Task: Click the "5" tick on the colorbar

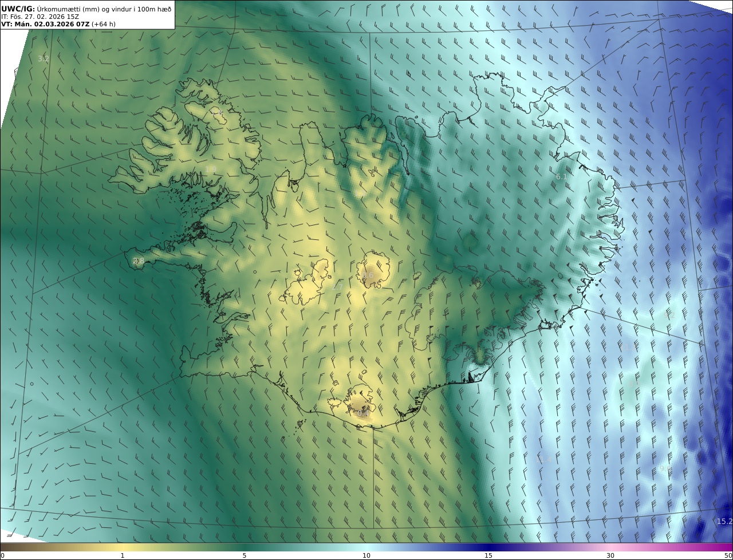Action: click(x=245, y=555)
